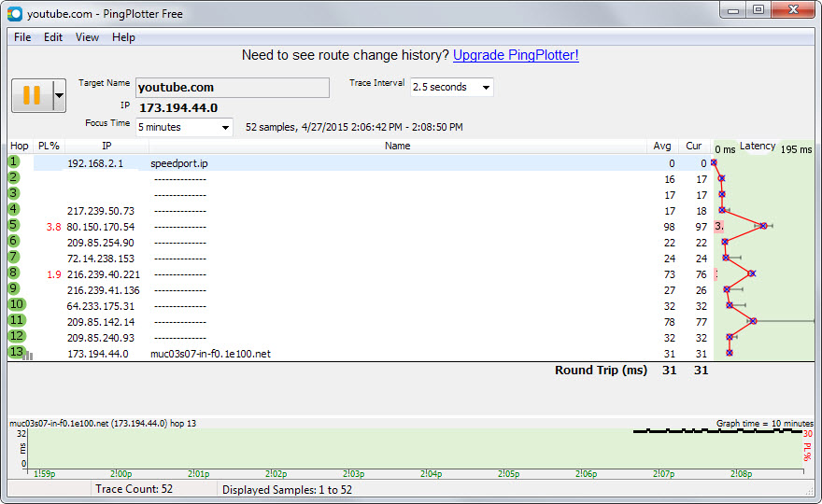Select IP 192.168.2.1 in hop list
Image resolution: width=822 pixels, height=504 pixels.
[95, 163]
